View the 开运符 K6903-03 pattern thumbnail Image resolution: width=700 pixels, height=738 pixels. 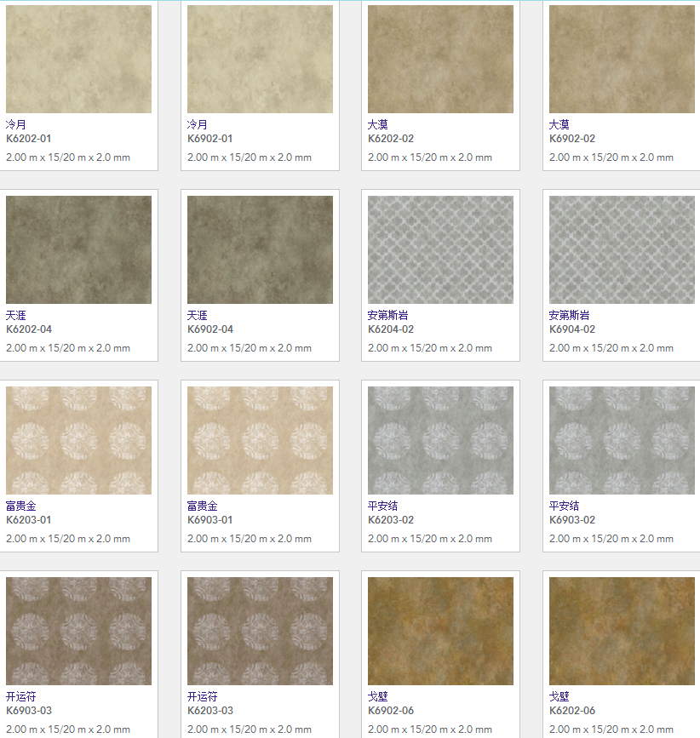[78, 631]
